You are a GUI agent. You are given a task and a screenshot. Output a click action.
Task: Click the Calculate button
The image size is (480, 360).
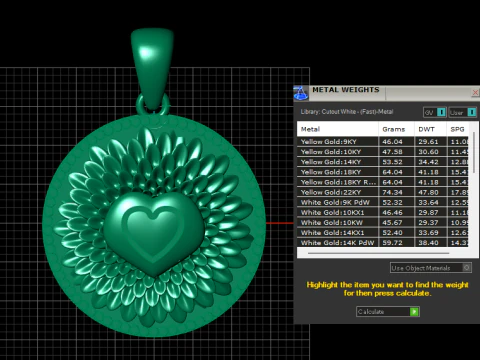(x=388, y=312)
